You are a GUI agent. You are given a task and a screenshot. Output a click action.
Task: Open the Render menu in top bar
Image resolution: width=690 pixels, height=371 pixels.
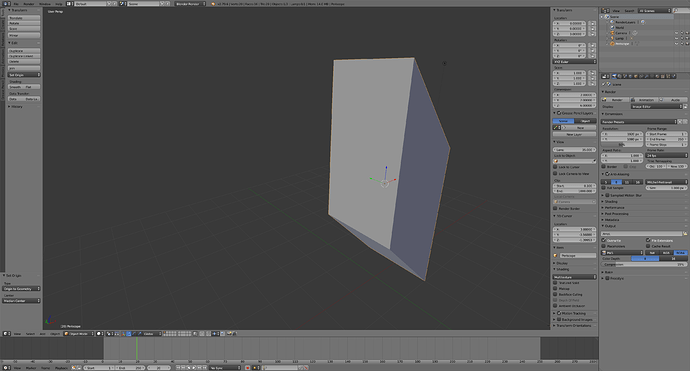point(29,4)
